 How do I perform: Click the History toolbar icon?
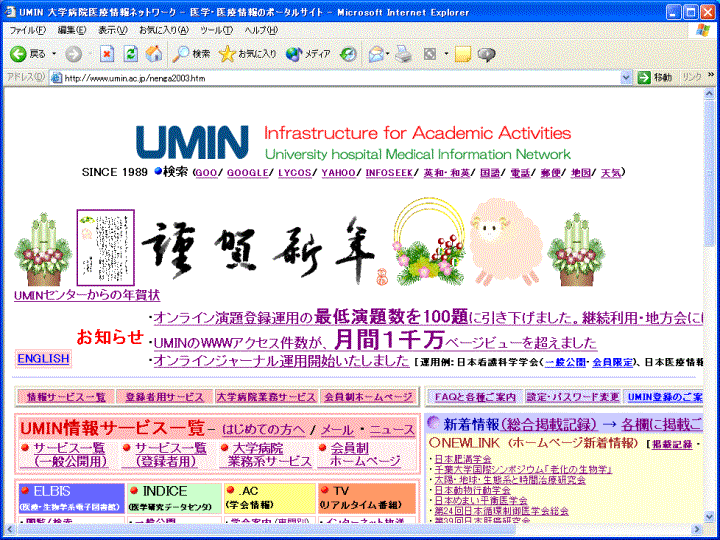347,53
